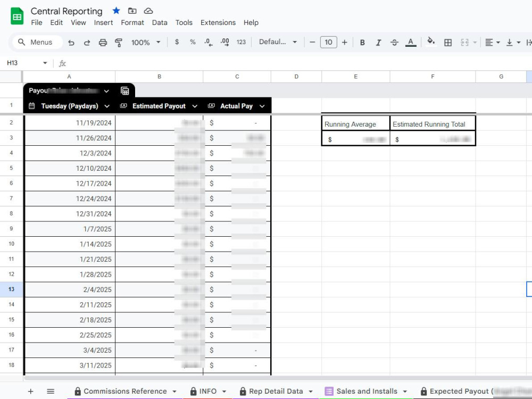
Task: Open the Help menu
Action: click(251, 23)
